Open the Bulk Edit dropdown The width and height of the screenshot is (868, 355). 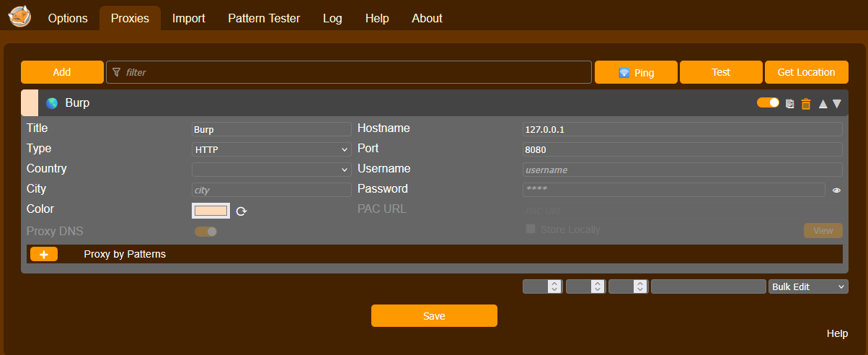tap(808, 286)
